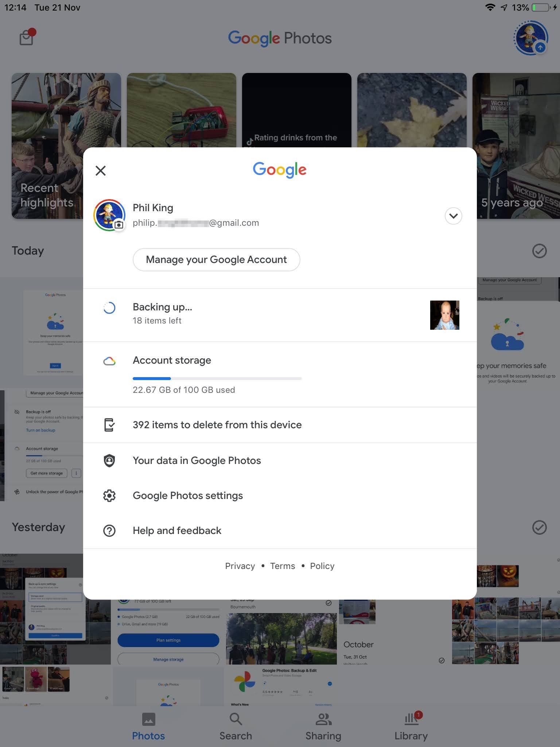Tap the spinning backup progress icon
This screenshot has width=560, height=747.
click(109, 308)
